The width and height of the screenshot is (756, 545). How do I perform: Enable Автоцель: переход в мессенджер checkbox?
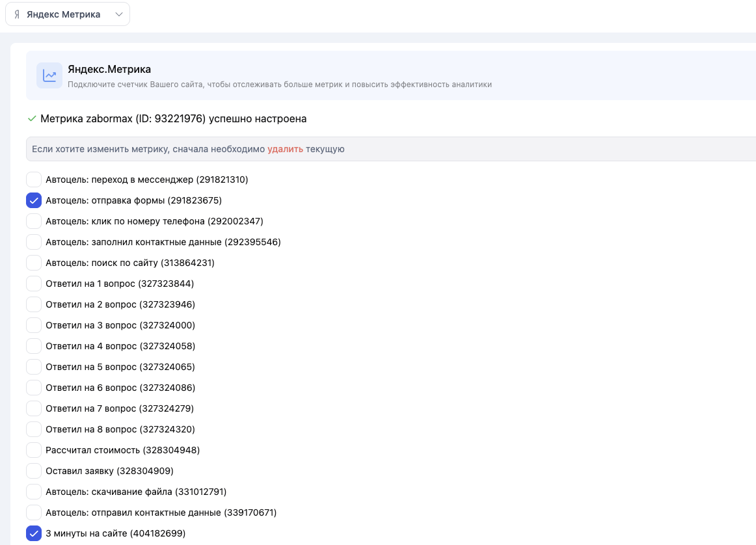(34, 179)
